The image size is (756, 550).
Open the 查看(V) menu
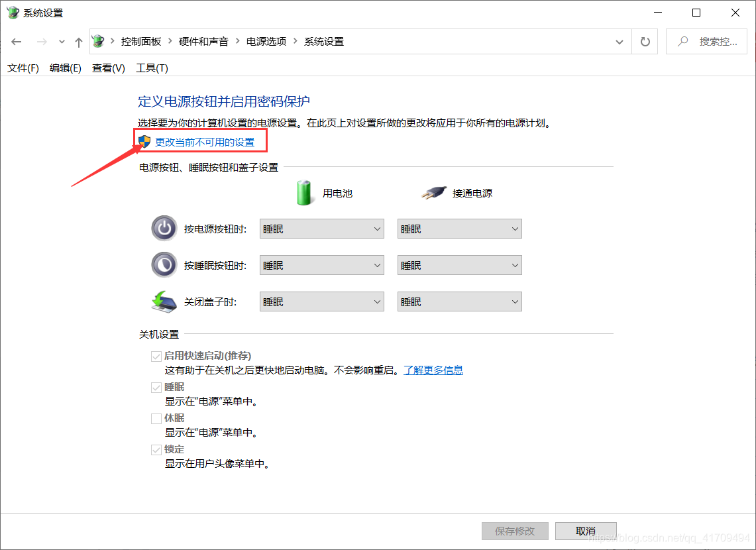point(109,68)
